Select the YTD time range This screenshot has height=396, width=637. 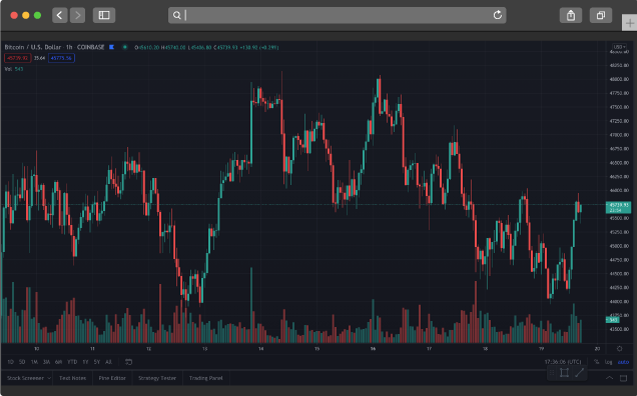[72, 362]
